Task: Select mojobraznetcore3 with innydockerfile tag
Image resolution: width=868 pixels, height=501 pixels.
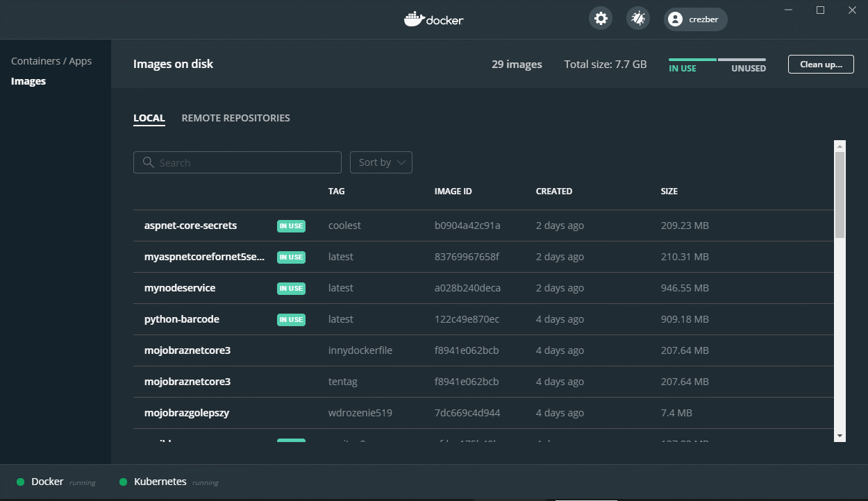Action: 483,350
